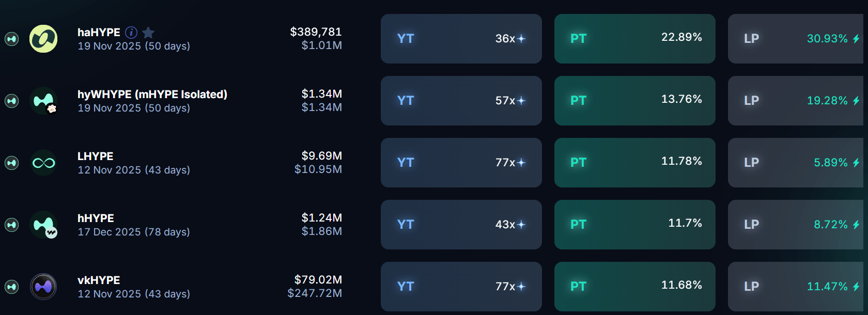
Task: Click the info icon next to haHYPE
Action: [x=131, y=33]
